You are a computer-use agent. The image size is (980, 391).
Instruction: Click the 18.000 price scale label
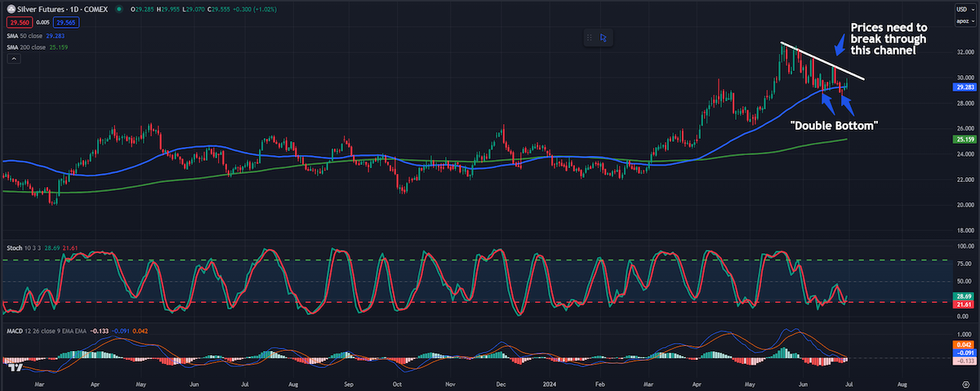pyautogui.click(x=965, y=230)
